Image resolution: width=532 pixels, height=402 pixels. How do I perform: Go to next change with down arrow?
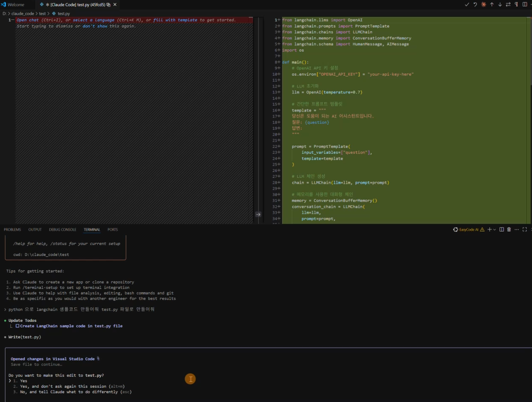click(500, 4)
